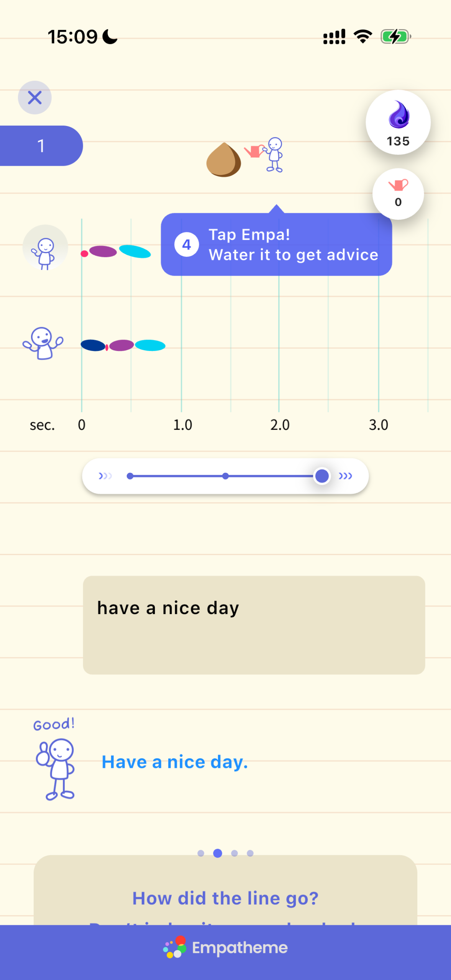451x980 pixels.
Task: Tap the model speaker character avatar
Action: (45, 248)
